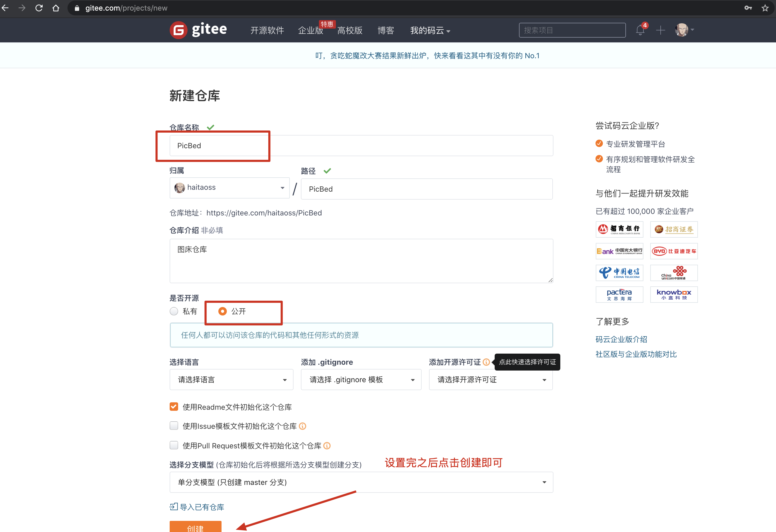The image size is (776, 532).
Task: Enable the Pull Request template checkbox
Action: click(x=174, y=445)
